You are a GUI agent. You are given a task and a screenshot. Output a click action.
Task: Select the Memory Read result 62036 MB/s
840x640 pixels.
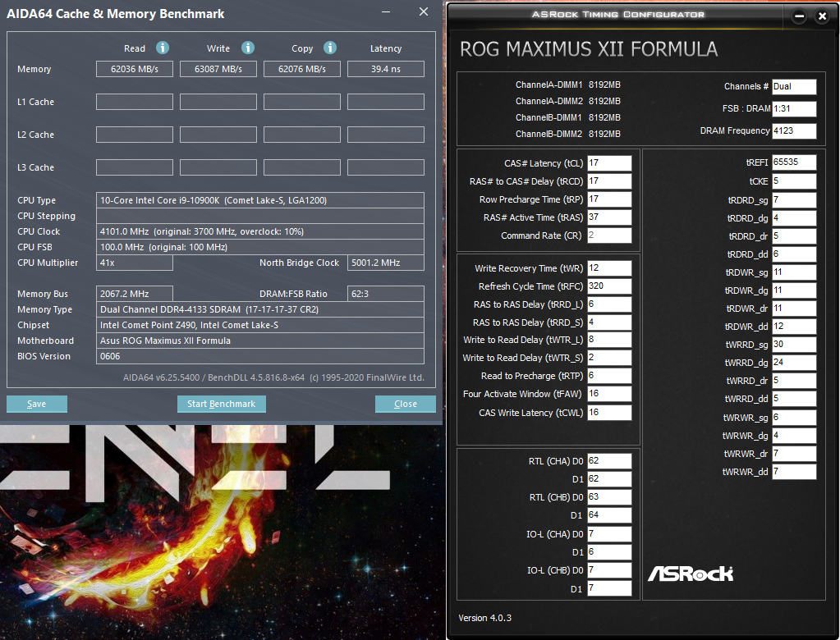(x=135, y=69)
